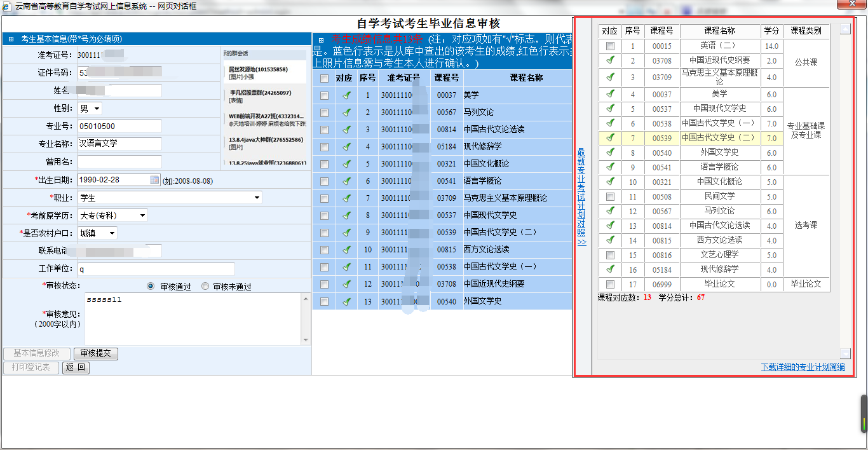Collapse the 最新专业考试计划对照 side panel
Image resolution: width=868 pixels, height=450 pixels.
581,197
